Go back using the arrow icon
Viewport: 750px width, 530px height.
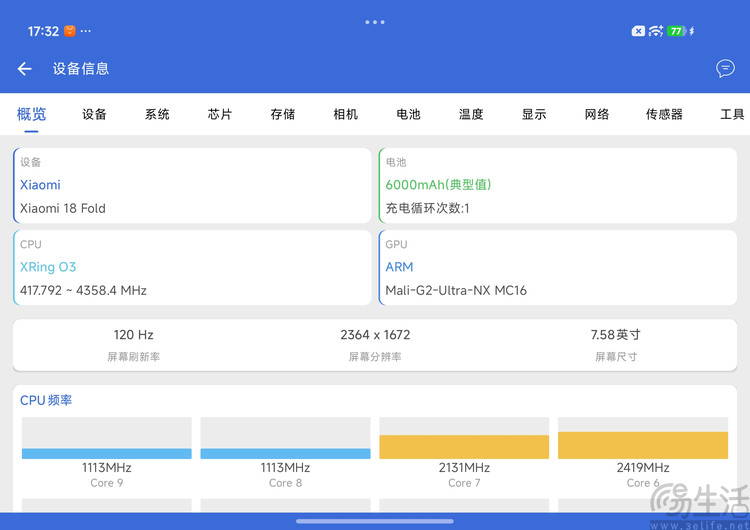(x=25, y=69)
